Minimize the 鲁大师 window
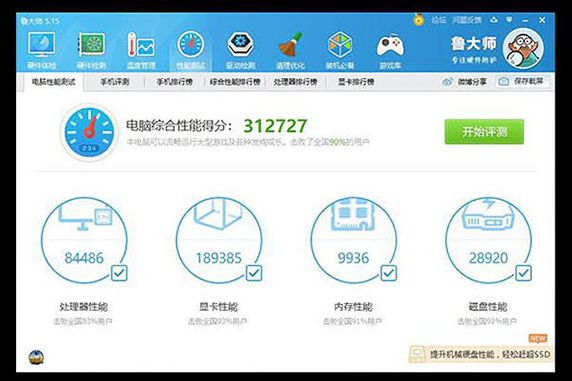Screen dimensions: 572x381 (525, 20)
